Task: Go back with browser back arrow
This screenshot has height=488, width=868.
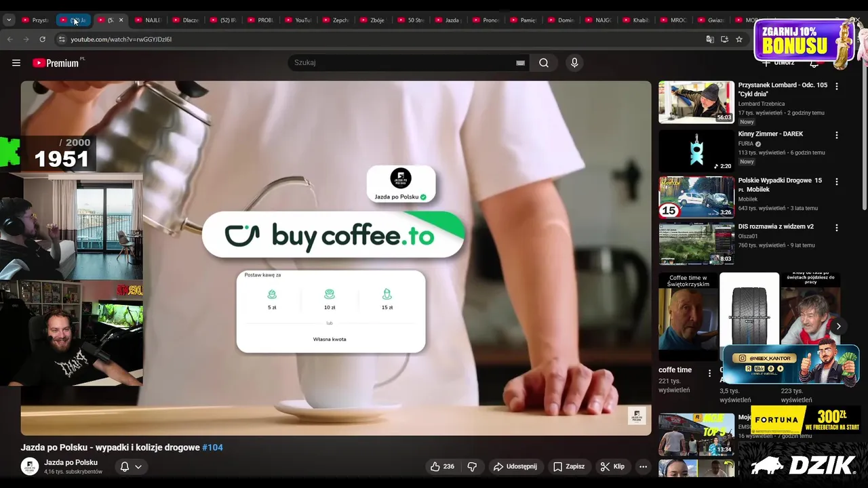Action: point(10,39)
